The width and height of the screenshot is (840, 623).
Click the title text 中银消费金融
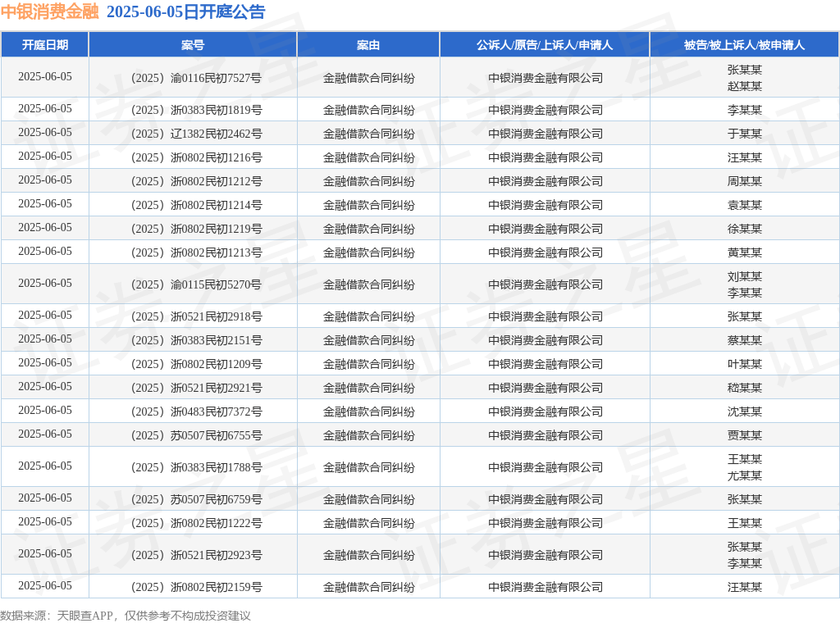[x=50, y=11]
